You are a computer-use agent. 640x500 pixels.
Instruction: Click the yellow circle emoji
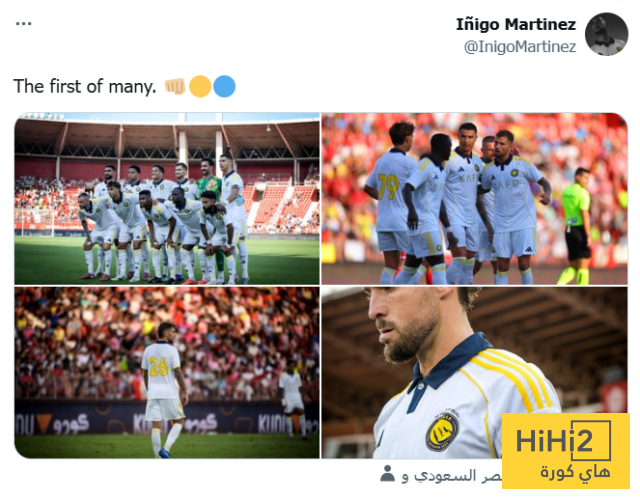200,86
